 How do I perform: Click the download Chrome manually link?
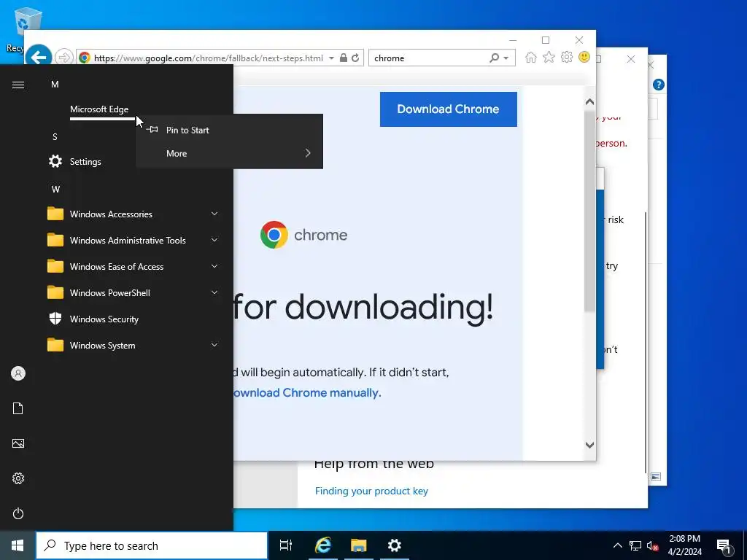pos(307,393)
